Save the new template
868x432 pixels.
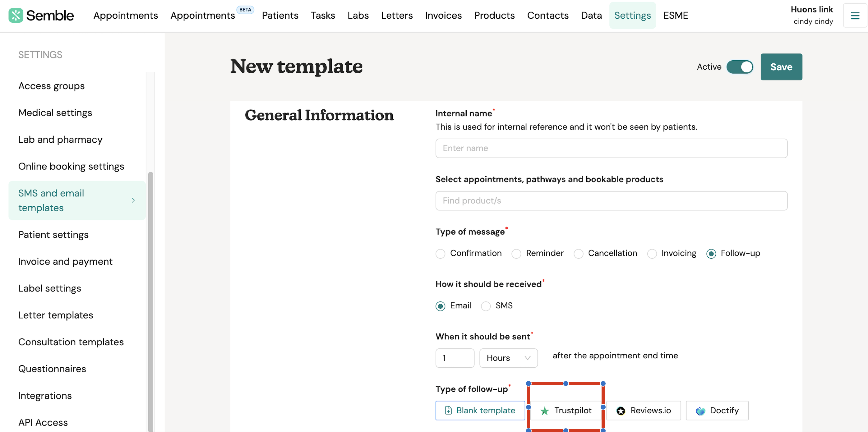click(x=781, y=67)
